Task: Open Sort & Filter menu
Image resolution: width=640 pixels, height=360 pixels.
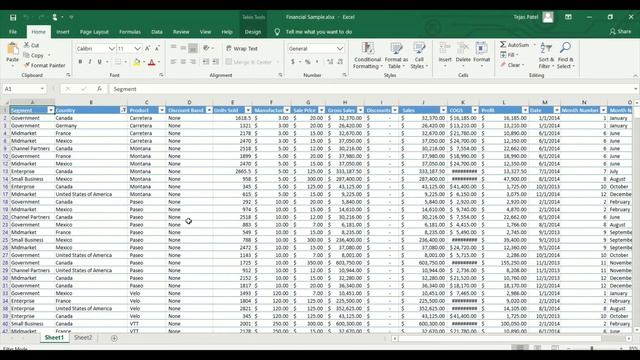Action: (546, 56)
